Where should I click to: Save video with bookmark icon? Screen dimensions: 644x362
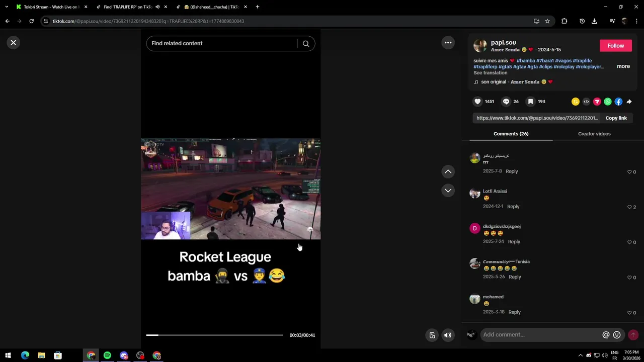[530, 102]
